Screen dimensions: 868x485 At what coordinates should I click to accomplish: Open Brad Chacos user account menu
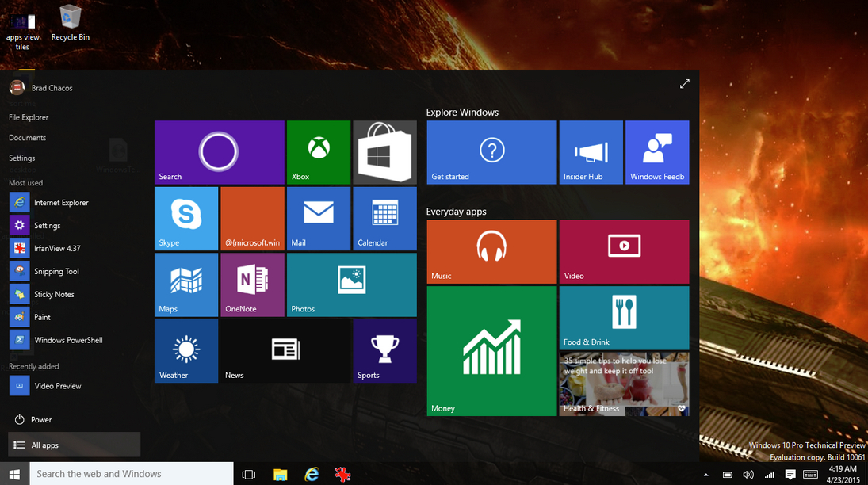(x=41, y=87)
